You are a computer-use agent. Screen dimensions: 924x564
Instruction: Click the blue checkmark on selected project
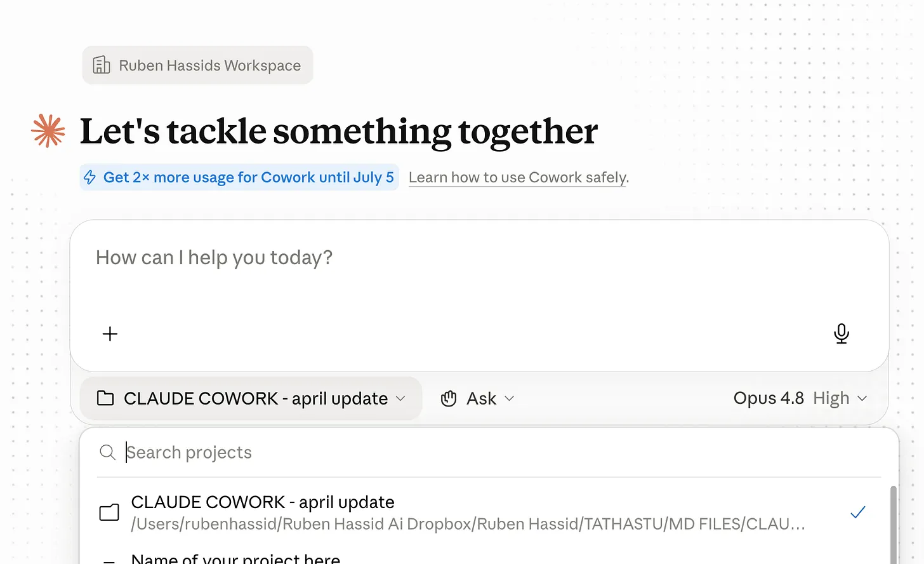[x=858, y=512]
